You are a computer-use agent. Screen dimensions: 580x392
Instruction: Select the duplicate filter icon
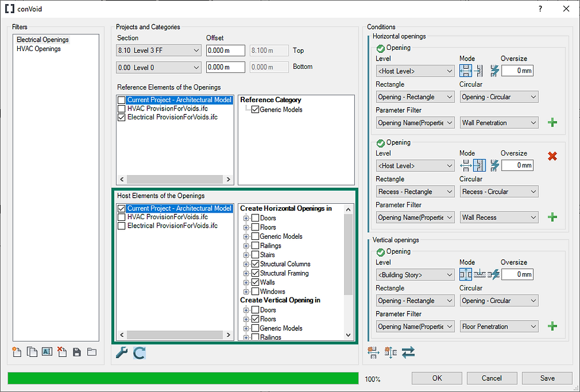[x=31, y=352]
